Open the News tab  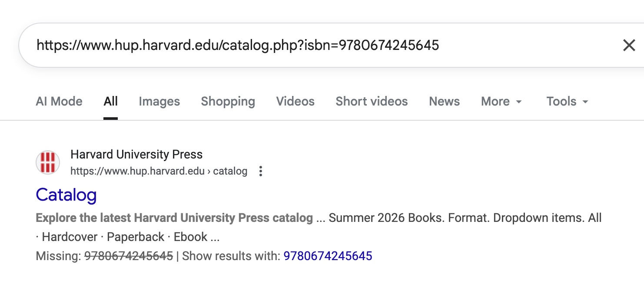click(444, 102)
